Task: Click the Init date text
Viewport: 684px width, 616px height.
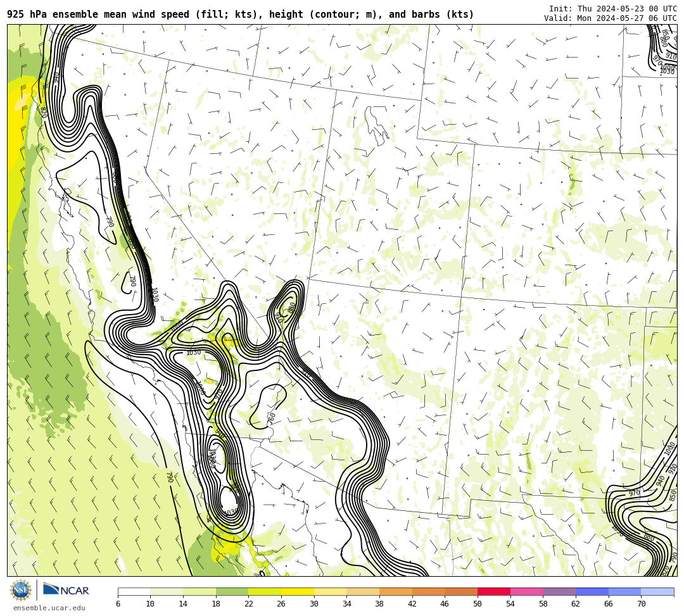Action: (x=612, y=9)
